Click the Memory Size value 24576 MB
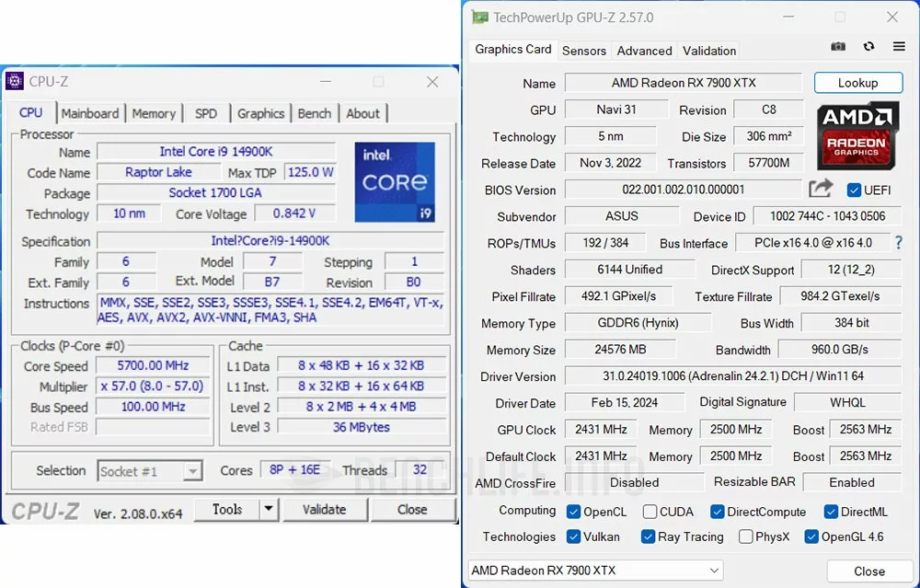This screenshot has height=588, width=920. click(620, 349)
